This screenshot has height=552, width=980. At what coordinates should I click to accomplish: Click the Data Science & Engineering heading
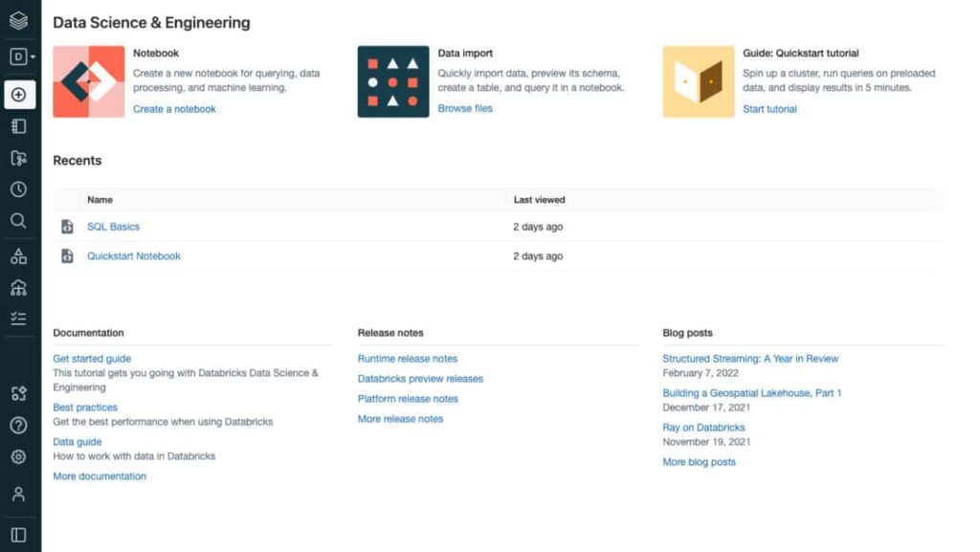(151, 22)
